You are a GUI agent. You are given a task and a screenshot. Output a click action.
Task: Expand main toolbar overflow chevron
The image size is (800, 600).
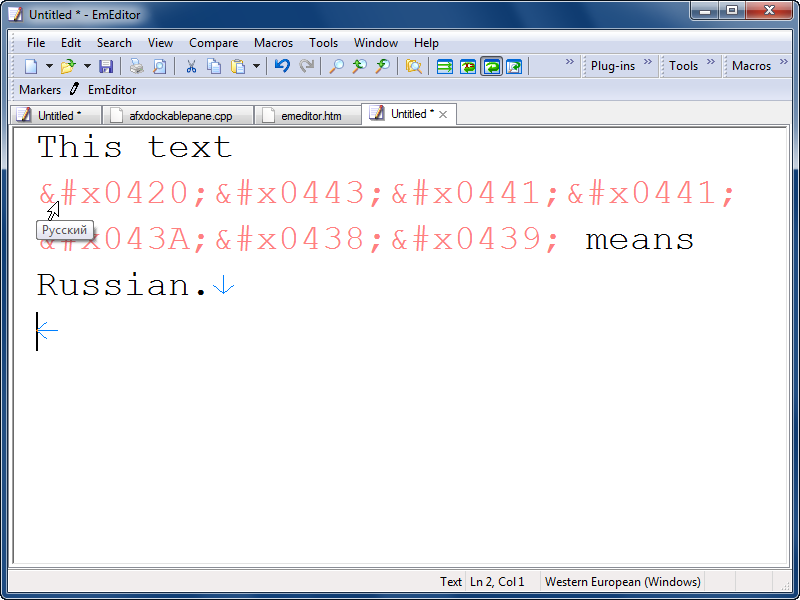coord(569,62)
